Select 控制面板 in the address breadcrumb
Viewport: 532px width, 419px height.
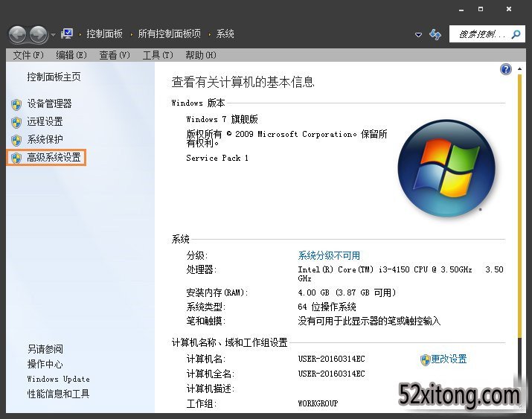click(104, 33)
